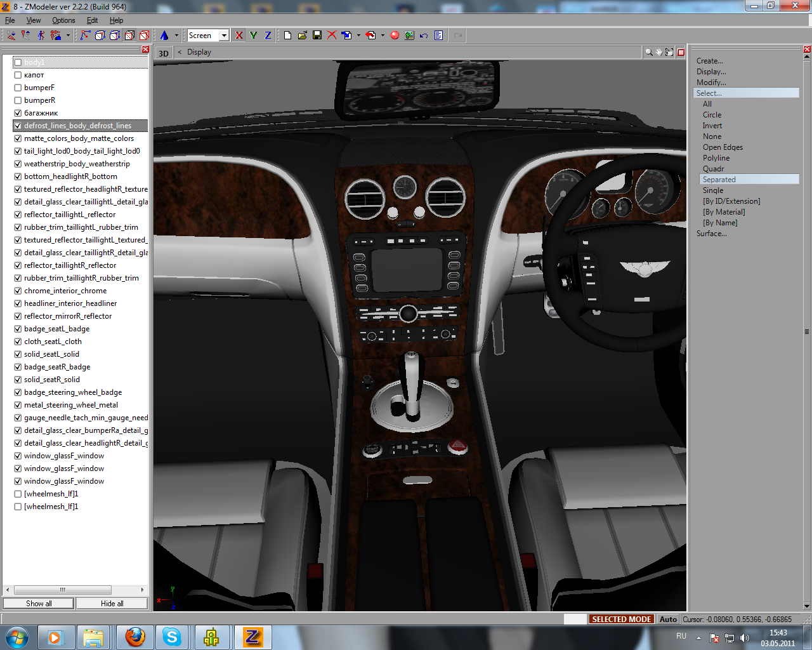Launch Firefox from the taskbar
The image size is (812, 650).
(134, 637)
